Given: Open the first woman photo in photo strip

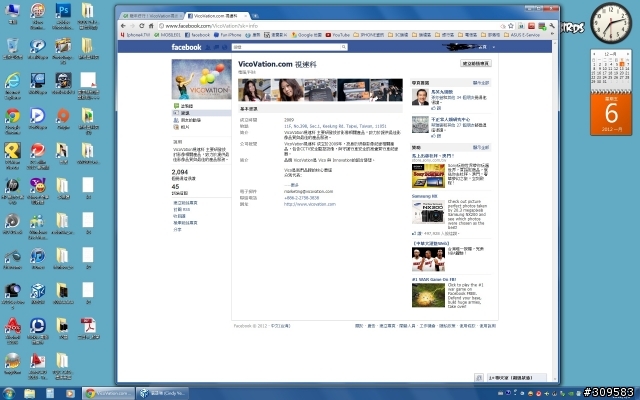Looking at the screenshot, I should point(254,90).
